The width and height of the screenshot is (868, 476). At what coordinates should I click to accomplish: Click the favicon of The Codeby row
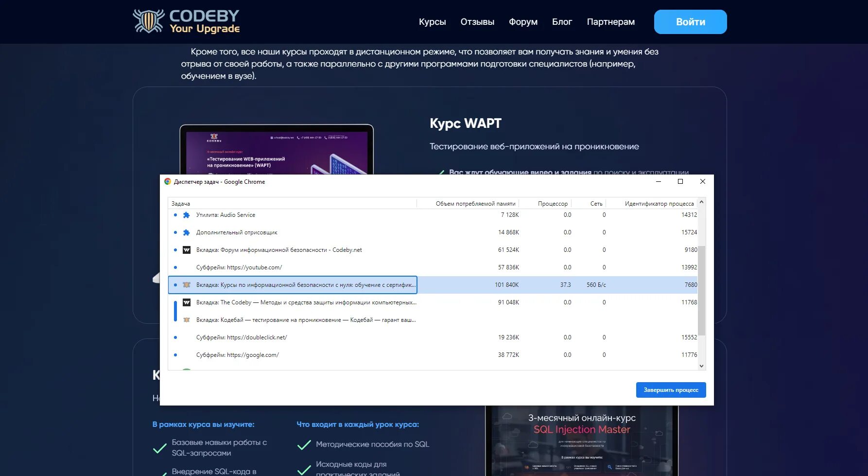[186, 302]
